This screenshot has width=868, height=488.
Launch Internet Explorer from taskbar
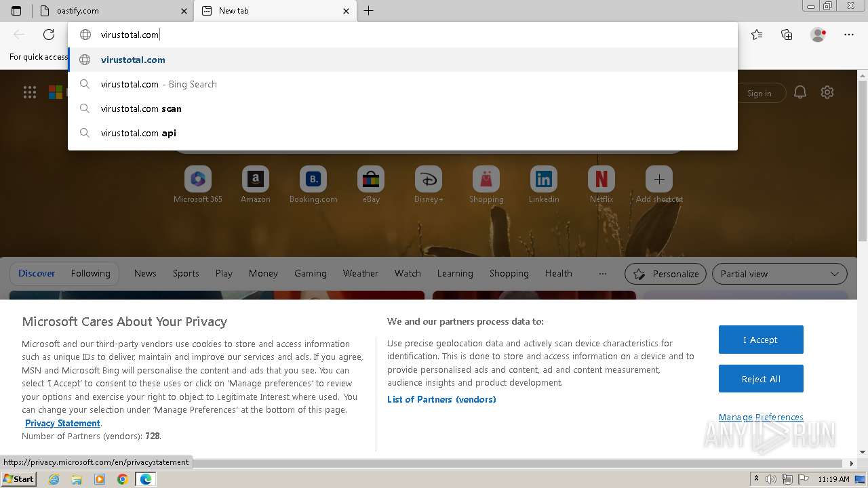click(54, 479)
